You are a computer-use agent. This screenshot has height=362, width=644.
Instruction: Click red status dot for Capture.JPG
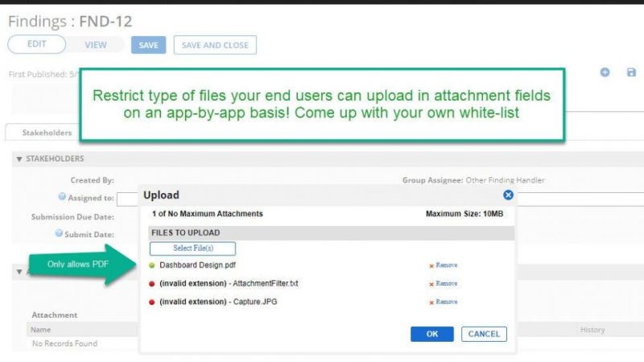pos(152,302)
